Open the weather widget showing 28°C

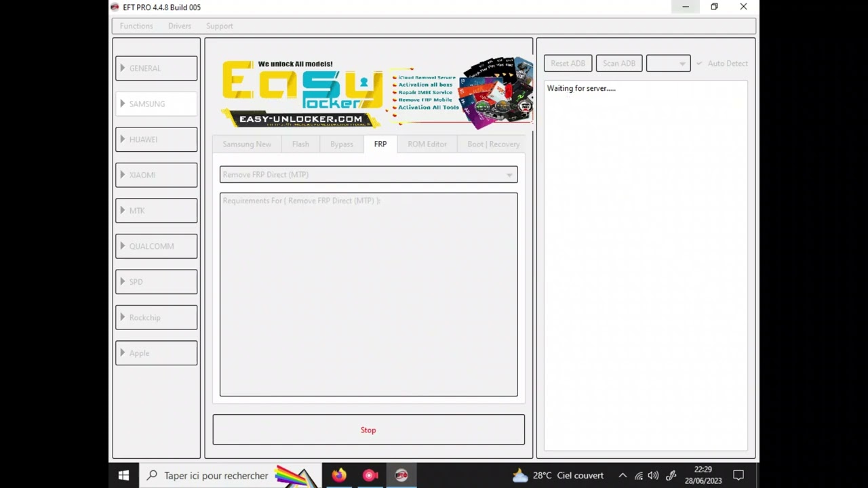558,475
